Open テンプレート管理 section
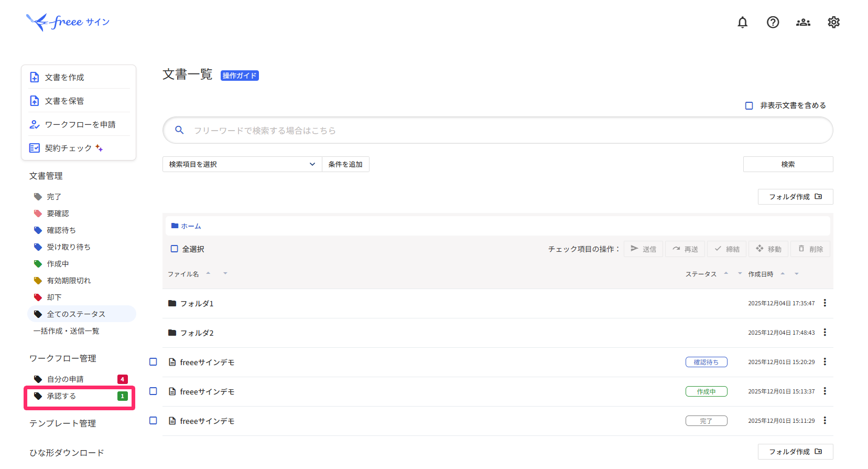Screen dimensions: 868x469 pyautogui.click(x=62, y=423)
